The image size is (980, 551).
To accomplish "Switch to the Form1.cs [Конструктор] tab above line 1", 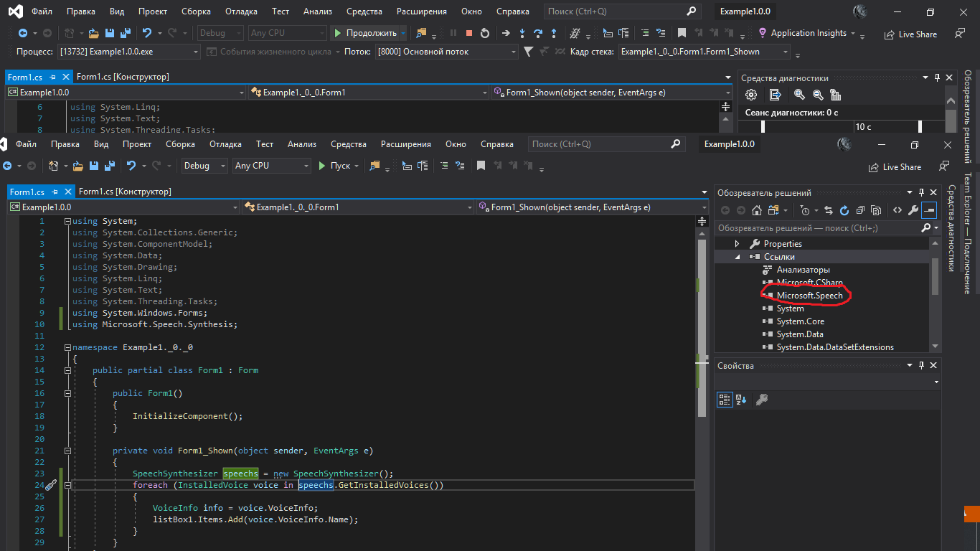I will click(125, 192).
